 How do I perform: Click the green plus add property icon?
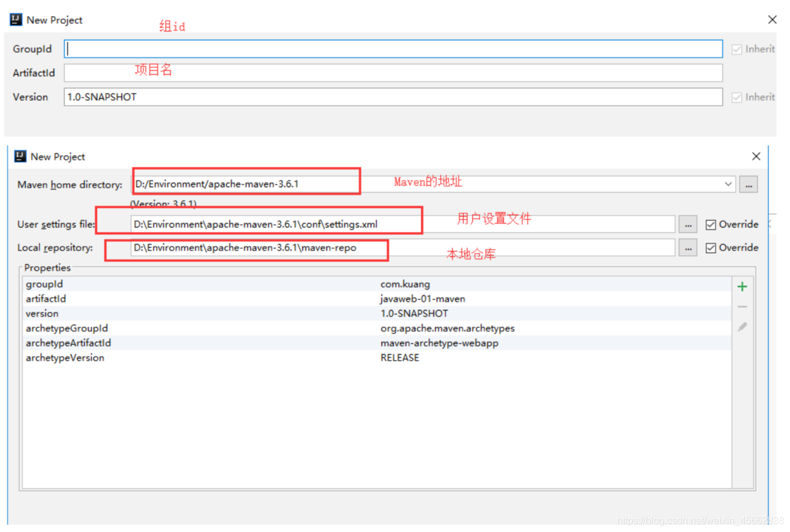742,287
